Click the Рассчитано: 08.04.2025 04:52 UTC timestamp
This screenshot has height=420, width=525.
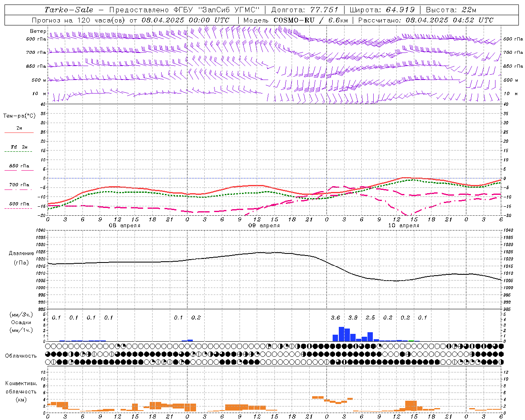click(x=426, y=20)
